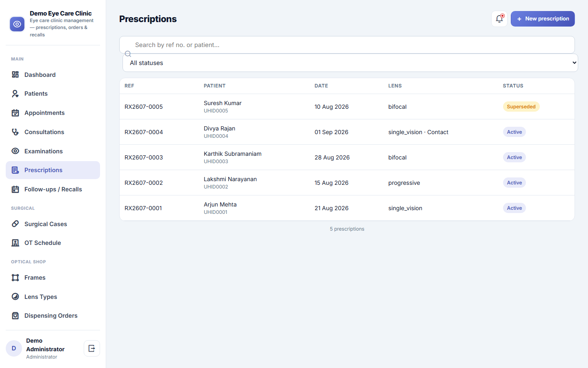Open Patients section
Image resolution: width=588 pixels, height=368 pixels.
53,94
